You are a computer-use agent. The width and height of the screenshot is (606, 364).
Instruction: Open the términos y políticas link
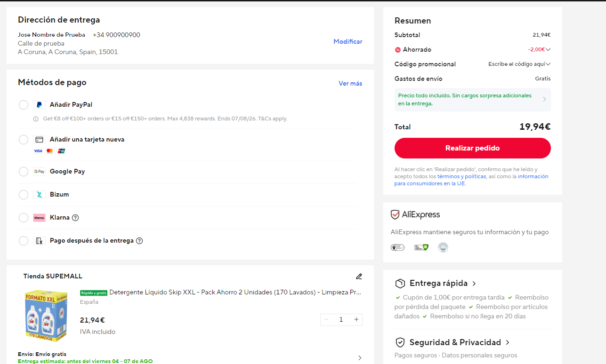click(x=461, y=176)
